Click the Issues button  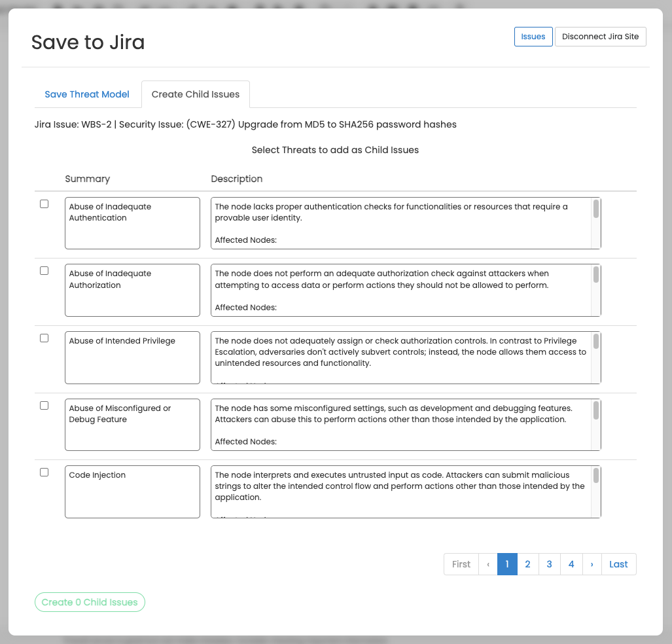pyautogui.click(x=533, y=37)
